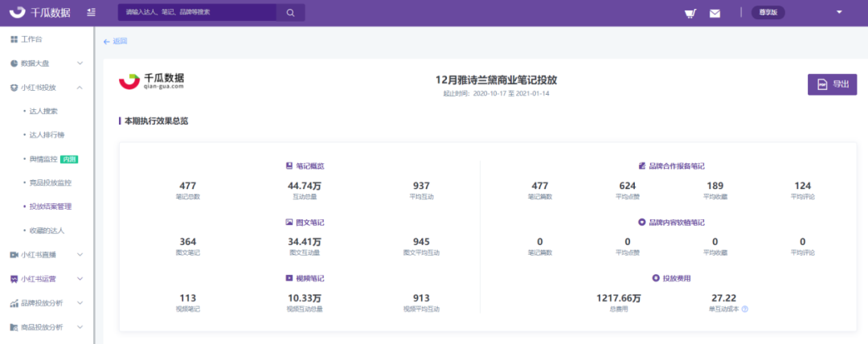Select 达人搜索 in the sidebar menu

pyautogui.click(x=43, y=112)
